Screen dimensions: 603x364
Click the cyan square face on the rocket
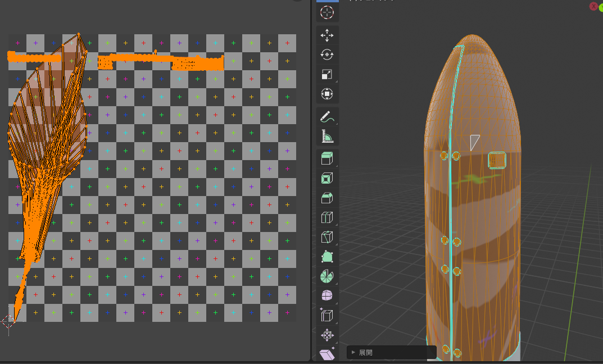tap(497, 160)
